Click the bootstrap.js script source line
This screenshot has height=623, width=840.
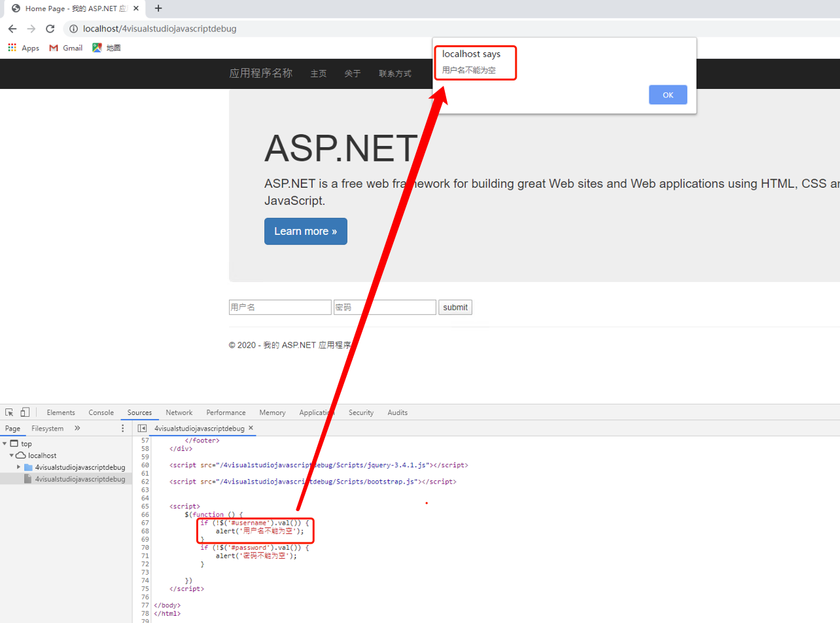(313, 482)
